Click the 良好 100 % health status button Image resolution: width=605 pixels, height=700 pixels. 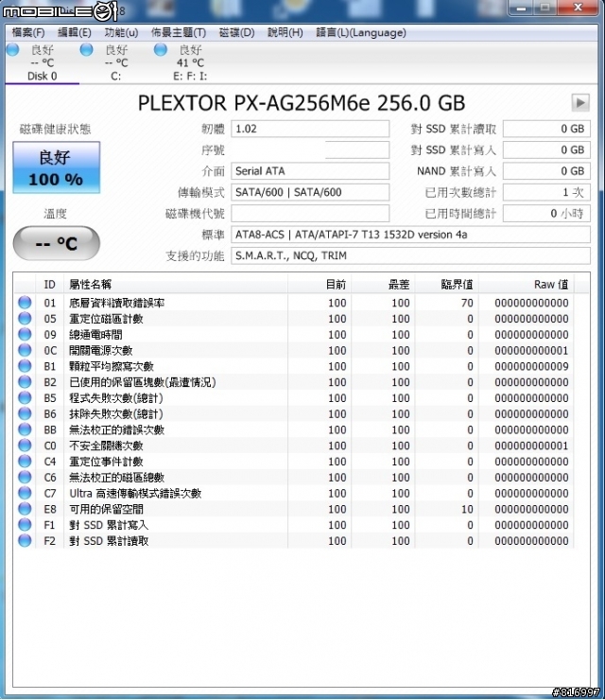pos(56,167)
